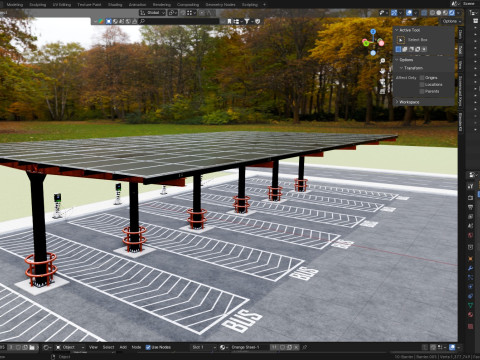Click the pan hand icon in the viewport
480x360 pixels.
[x=383, y=71]
